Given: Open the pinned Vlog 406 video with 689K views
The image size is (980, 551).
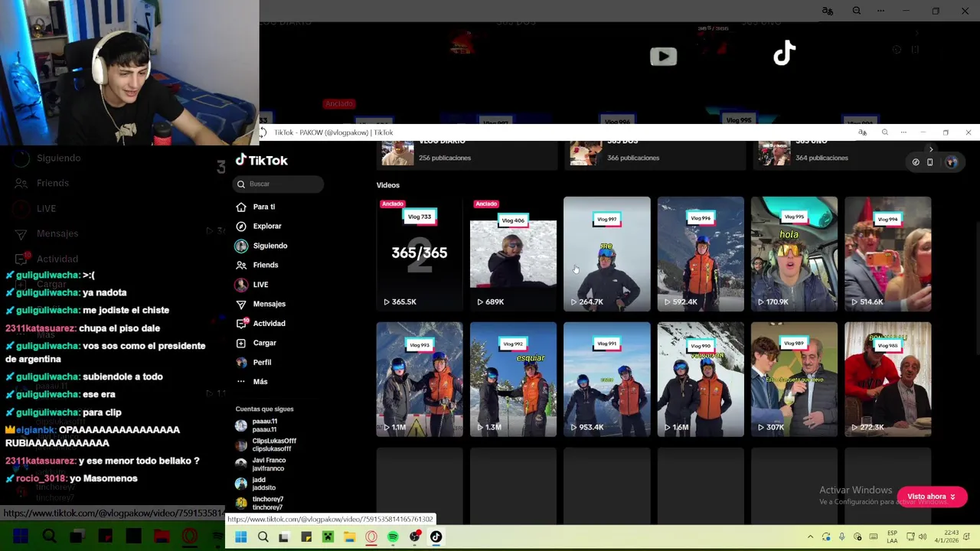Looking at the screenshot, I should click(513, 254).
